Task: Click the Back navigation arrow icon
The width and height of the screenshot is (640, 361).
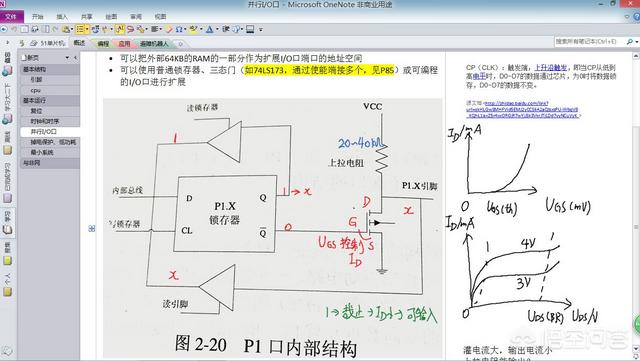Action: (x=4, y=29)
